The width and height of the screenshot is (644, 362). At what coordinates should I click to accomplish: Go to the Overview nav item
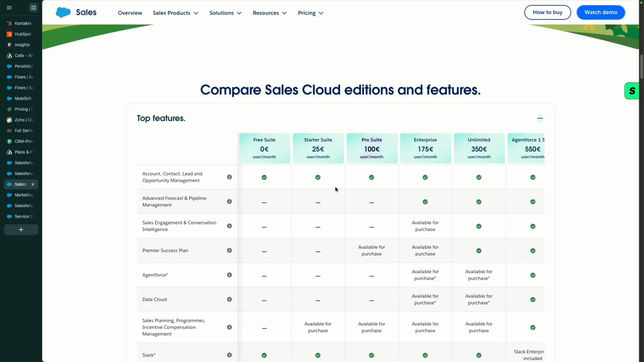click(x=130, y=13)
